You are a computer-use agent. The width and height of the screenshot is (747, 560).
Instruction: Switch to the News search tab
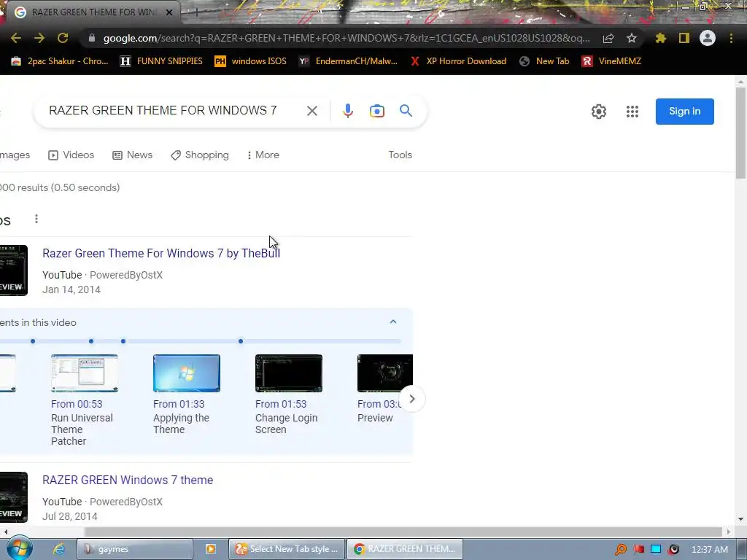tap(133, 155)
